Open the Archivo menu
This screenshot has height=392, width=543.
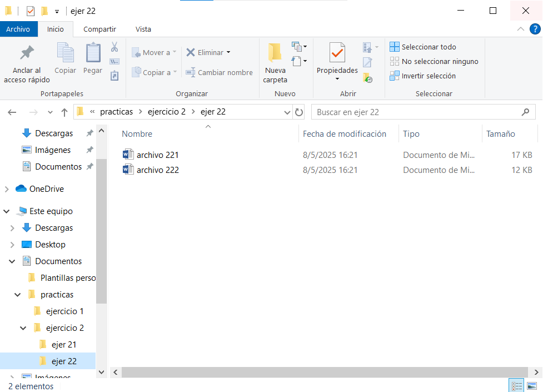pos(18,29)
